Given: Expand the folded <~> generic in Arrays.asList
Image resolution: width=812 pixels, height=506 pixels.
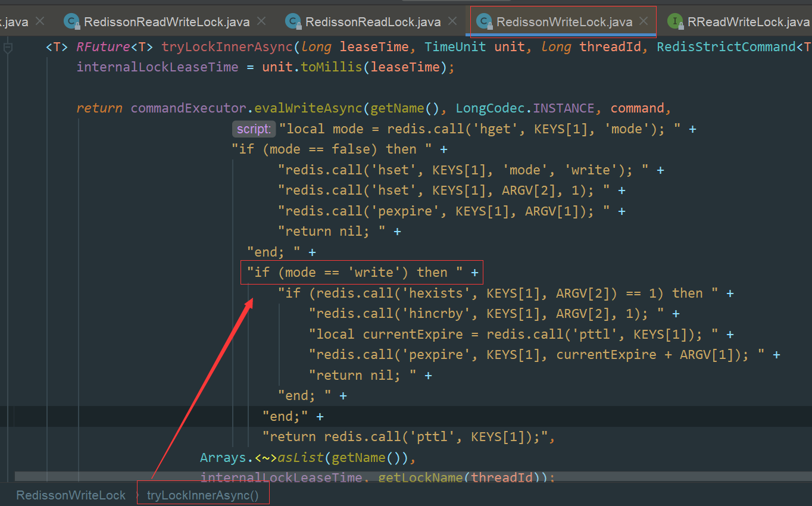Looking at the screenshot, I should click(x=264, y=458).
